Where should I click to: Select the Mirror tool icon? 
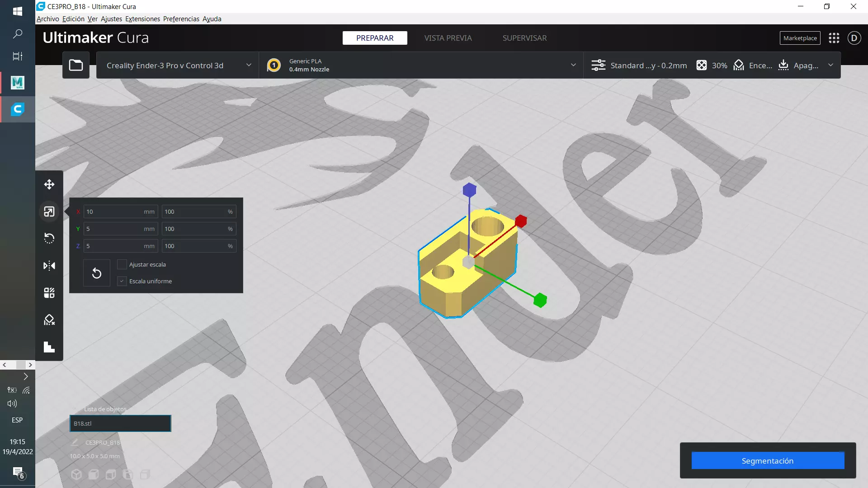(x=49, y=266)
